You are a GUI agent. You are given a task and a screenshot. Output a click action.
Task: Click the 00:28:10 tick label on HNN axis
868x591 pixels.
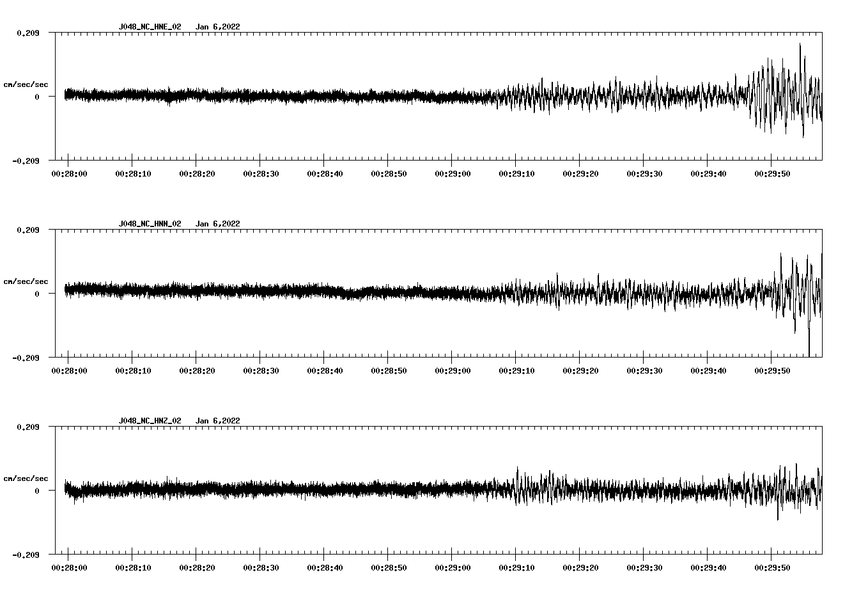(133, 370)
